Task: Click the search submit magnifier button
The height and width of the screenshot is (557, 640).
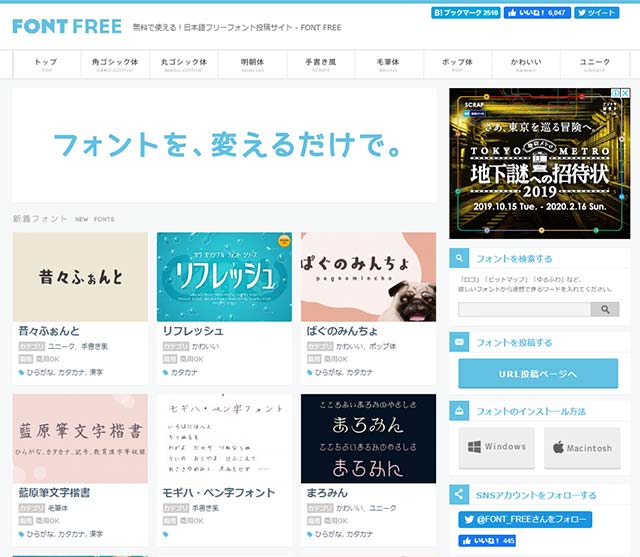Action: click(x=605, y=309)
